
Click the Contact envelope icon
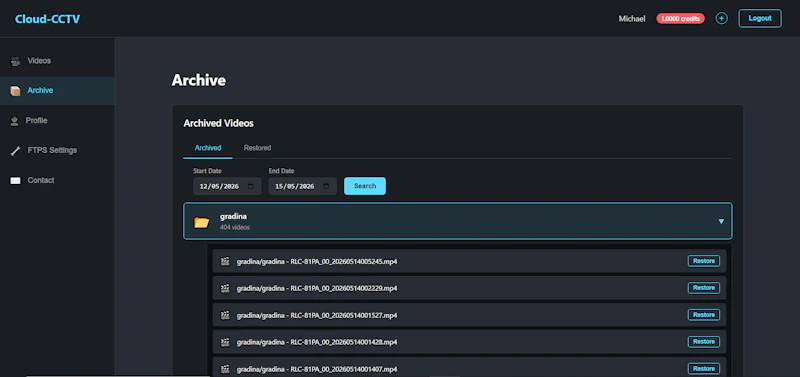(x=15, y=181)
